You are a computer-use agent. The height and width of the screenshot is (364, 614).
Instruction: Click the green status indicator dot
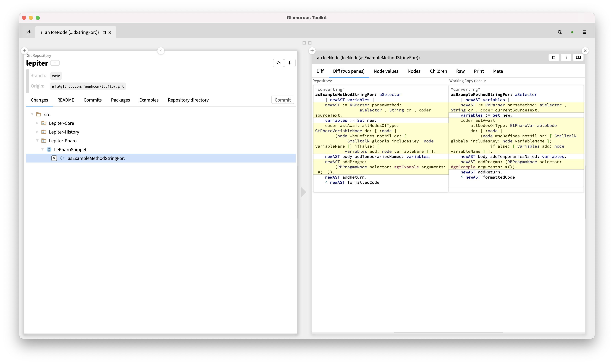coord(572,32)
